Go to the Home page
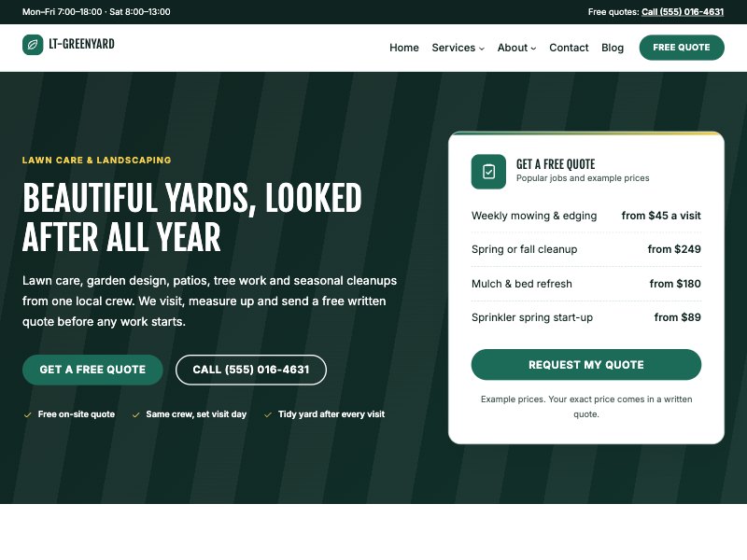The image size is (747, 560). pyautogui.click(x=404, y=48)
